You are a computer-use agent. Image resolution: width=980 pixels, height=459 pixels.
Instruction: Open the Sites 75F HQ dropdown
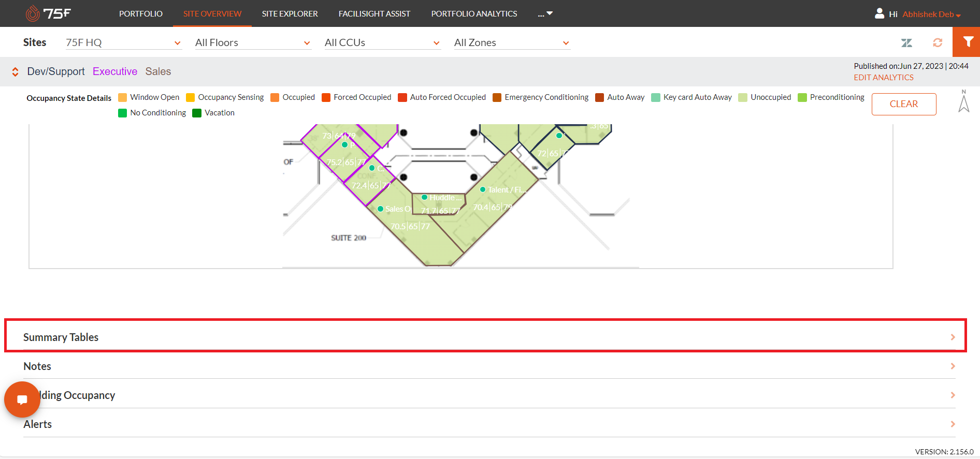click(x=123, y=42)
